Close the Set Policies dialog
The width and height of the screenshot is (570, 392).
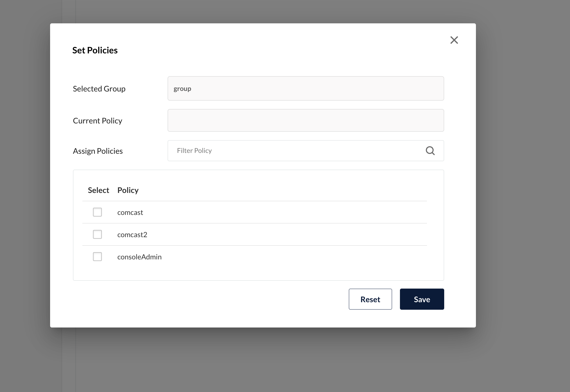454,40
